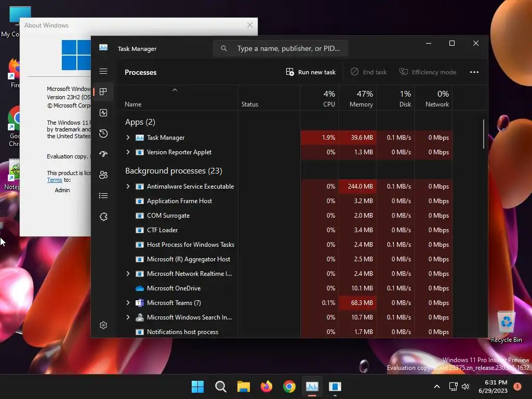Launch Google Chrome from the taskbar
The image size is (532, 399).
[289, 387]
